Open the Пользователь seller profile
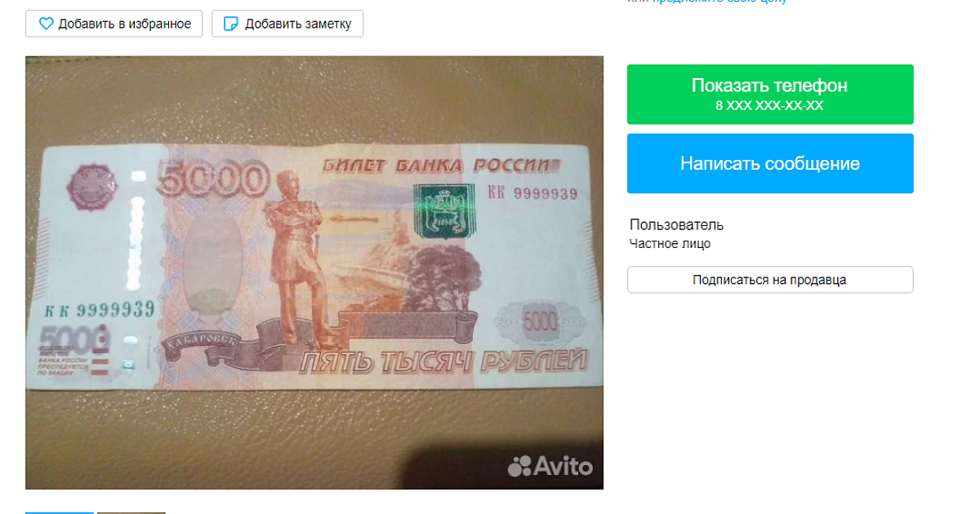This screenshot has width=980, height=514. point(676,225)
